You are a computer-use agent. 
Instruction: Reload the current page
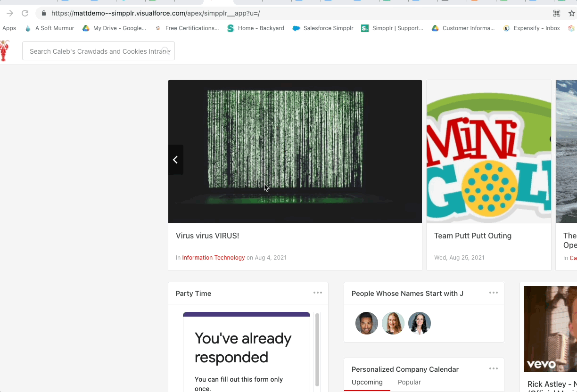pyautogui.click(x=25, y=13)
